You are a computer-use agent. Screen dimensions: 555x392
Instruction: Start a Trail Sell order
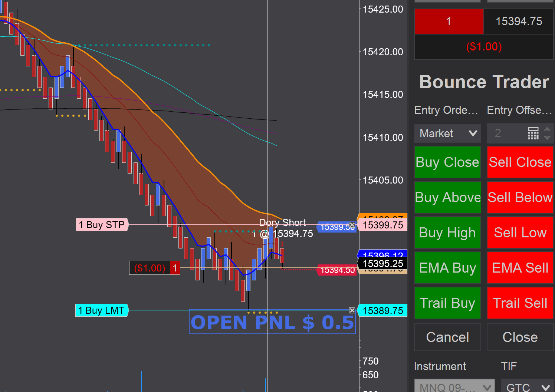point(520,303)
